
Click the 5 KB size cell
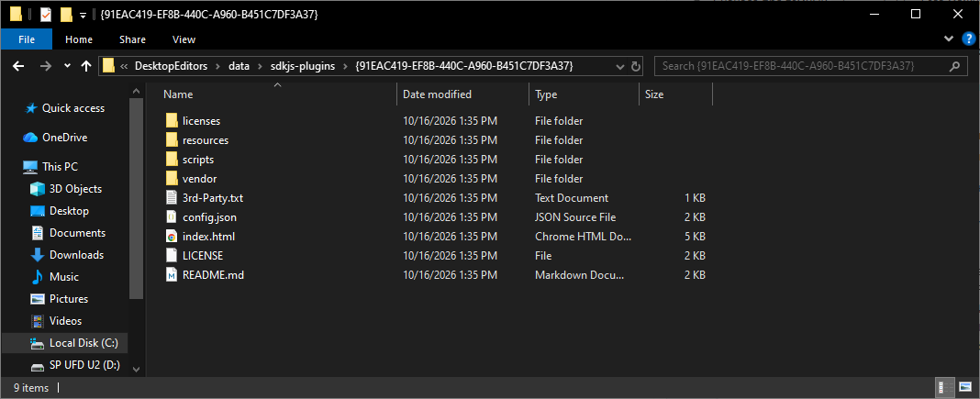tap(695, 237)
